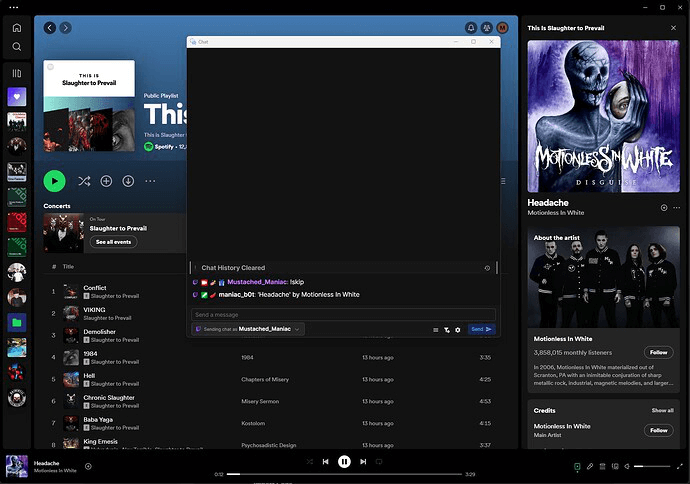
Task: Navigate back in Spotify
Action: coord(50,28)
